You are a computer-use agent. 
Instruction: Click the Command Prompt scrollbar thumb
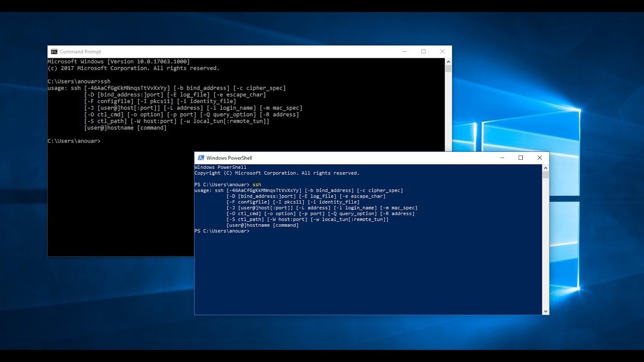pyautogui.click(x=448, y=68)
